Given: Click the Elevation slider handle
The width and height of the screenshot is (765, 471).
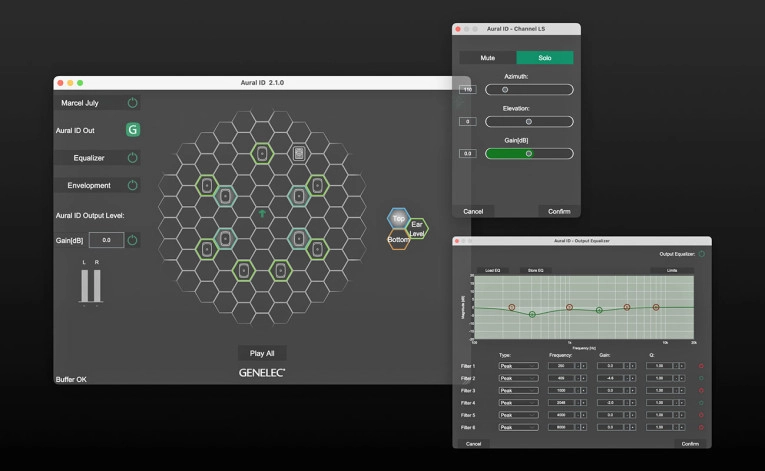Looking at the screenshot, I should coord(528,122).
